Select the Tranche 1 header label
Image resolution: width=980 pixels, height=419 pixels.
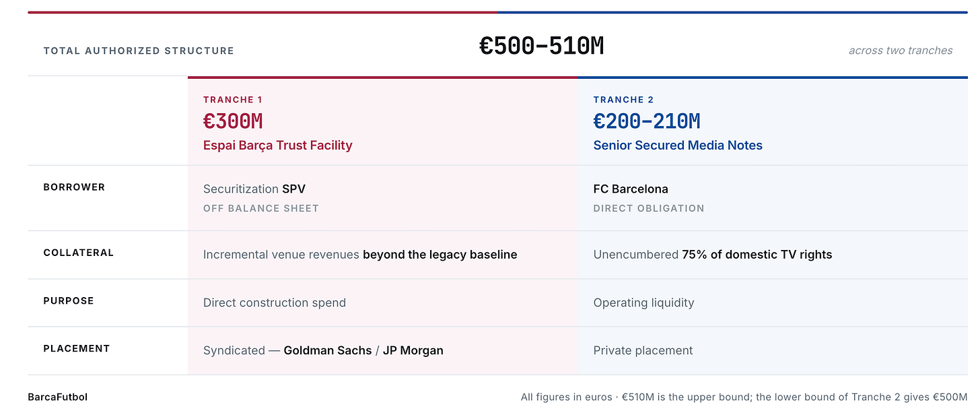point(233,100)
